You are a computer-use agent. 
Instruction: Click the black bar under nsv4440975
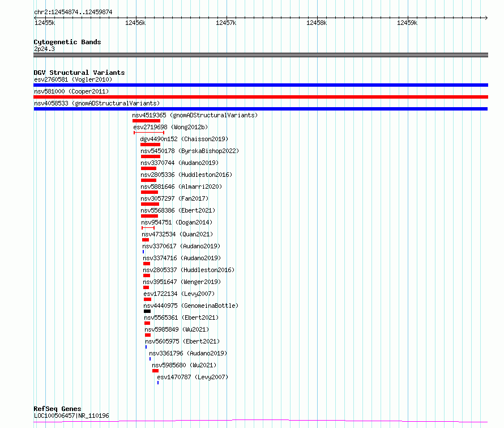[x=147, y=311]
